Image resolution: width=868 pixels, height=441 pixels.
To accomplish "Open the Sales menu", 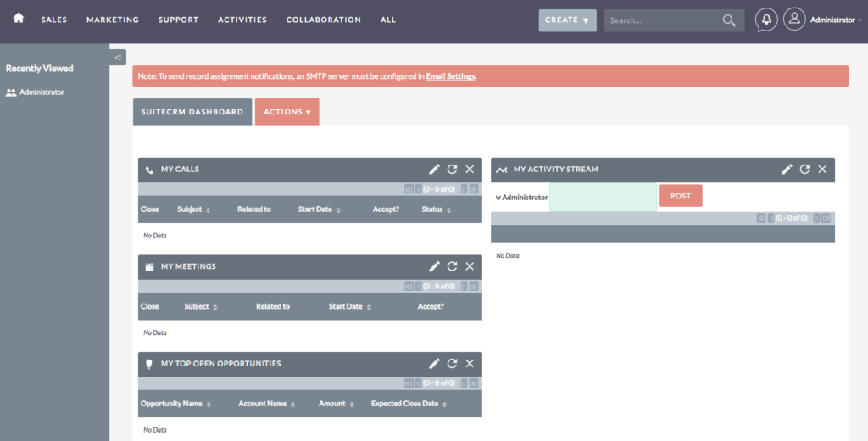I will click(x=54, y=20).
